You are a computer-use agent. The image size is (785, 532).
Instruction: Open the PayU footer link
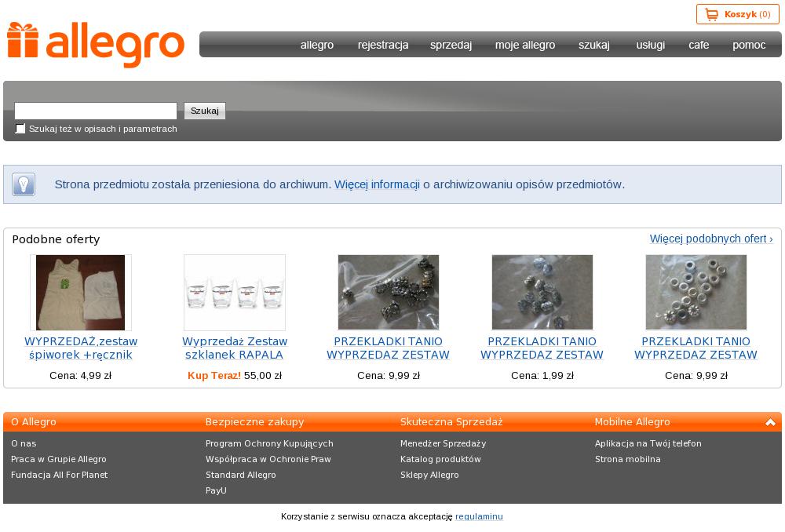[216, 490]
